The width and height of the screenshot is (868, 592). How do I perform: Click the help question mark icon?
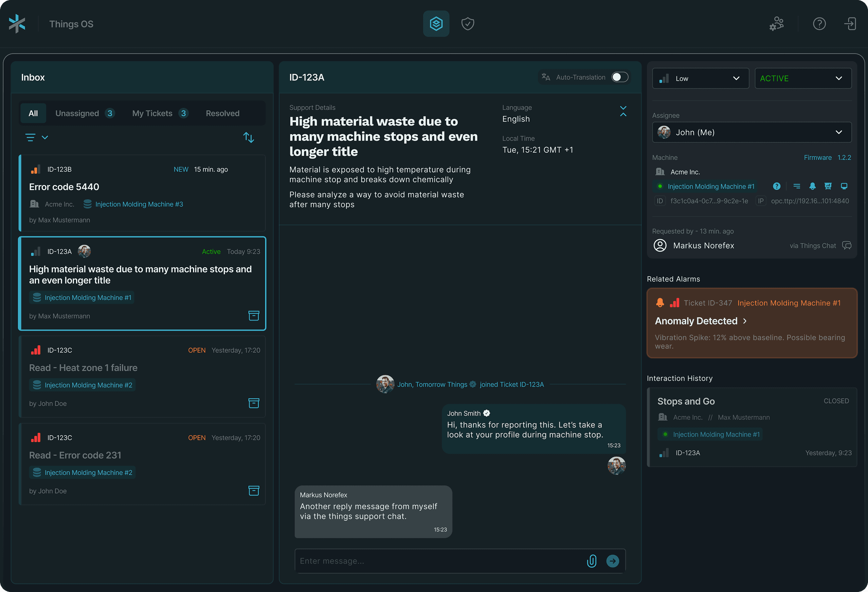(x=819, y=24)
